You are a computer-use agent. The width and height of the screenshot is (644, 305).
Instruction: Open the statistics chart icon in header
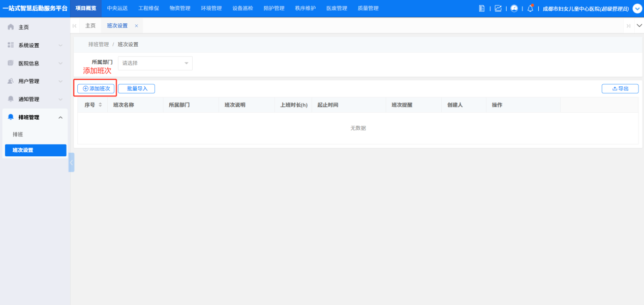[498, 9]
